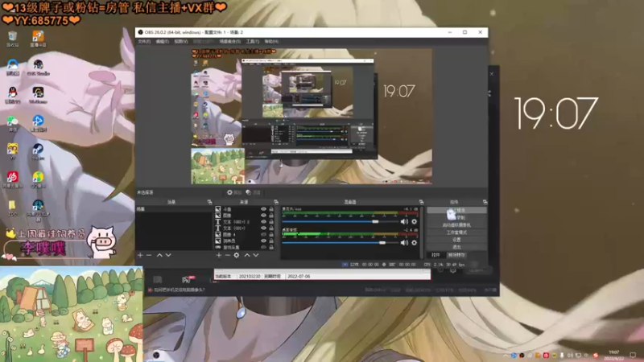The image size is (644, 362).
Task: Move scene up with the arrow icon
Action: pos(159,255)
